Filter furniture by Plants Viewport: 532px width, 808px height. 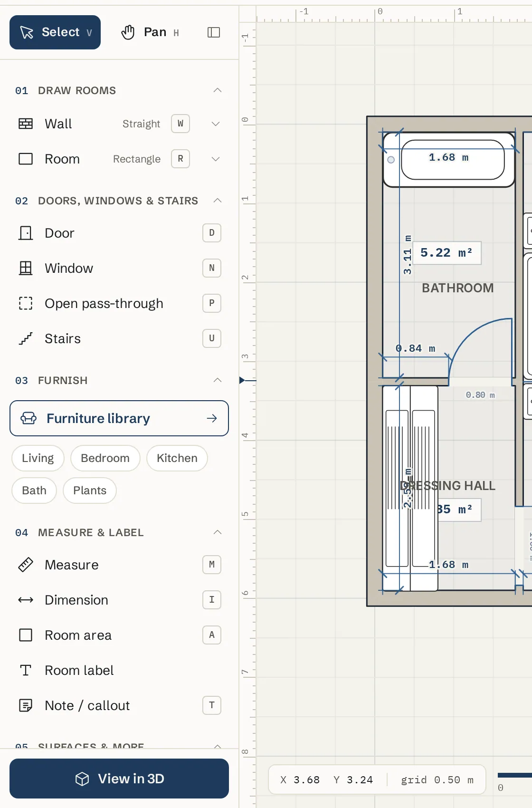click(x=90, y=491)
